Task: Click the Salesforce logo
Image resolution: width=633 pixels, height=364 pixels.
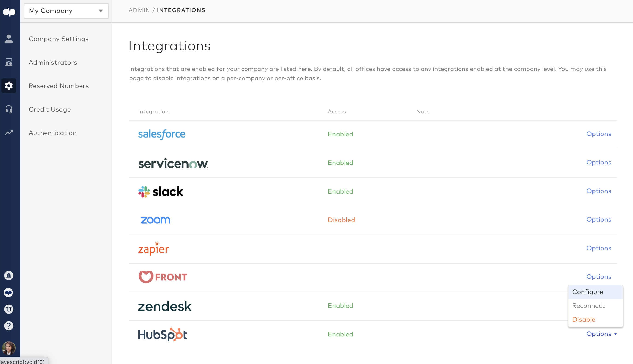Action: (162, 134)
